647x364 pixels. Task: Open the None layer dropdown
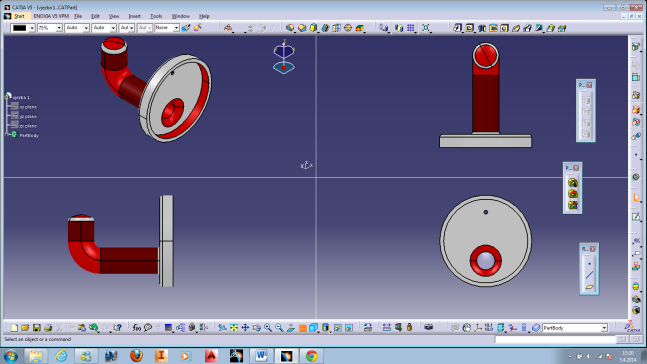tap(176, 28)
